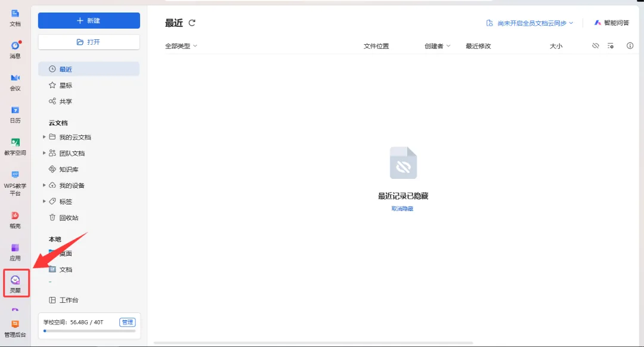Click the 学校空间 storage usage bar
This screenshot has width=644, height=347.
pos(89,330)
